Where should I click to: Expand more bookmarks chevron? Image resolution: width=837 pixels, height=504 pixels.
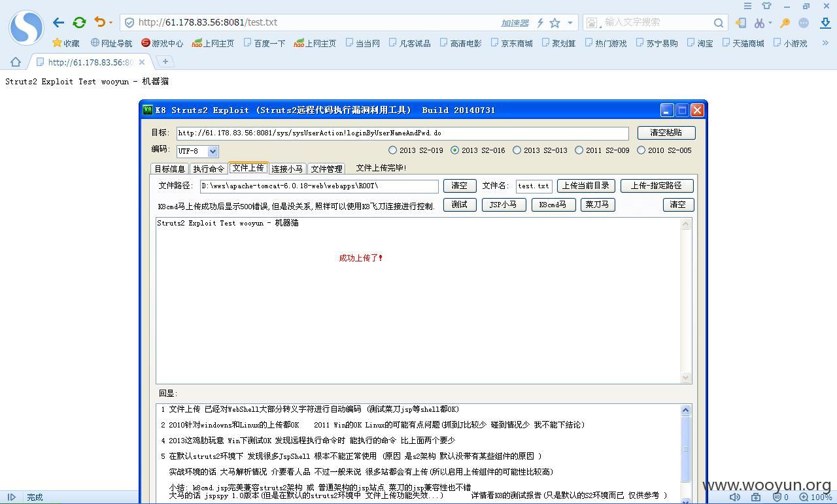(825, 43)
